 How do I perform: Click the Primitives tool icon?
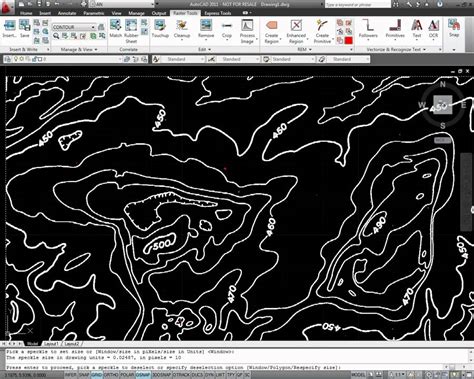[395, 29]
